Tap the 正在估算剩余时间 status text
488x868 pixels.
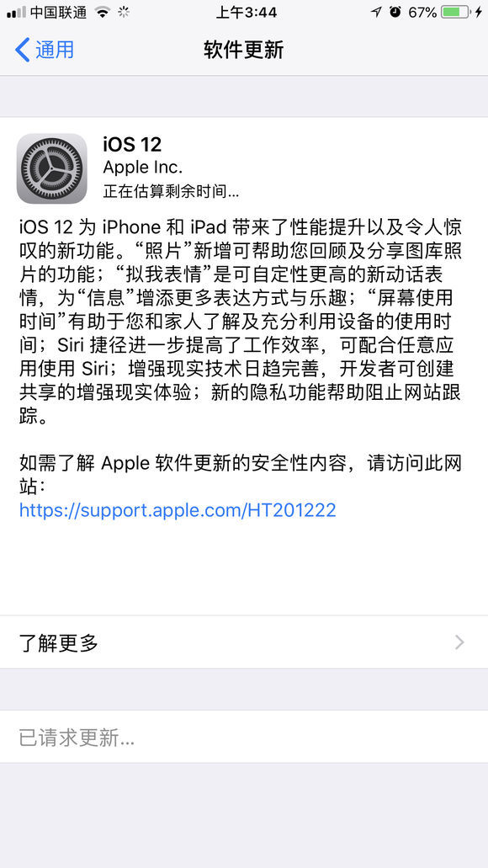pyautogui.click(x=171, y=192)
